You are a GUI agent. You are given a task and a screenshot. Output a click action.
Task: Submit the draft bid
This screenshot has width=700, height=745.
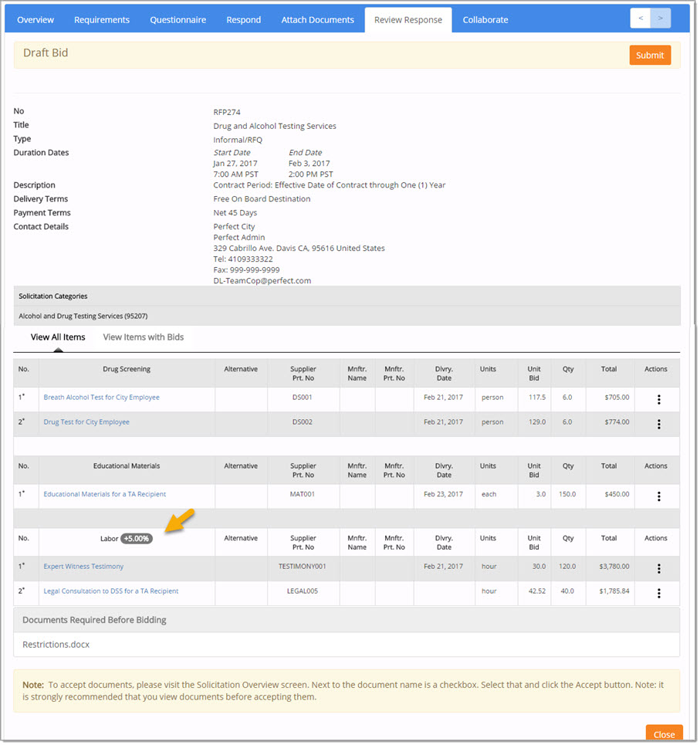point(650,56)
